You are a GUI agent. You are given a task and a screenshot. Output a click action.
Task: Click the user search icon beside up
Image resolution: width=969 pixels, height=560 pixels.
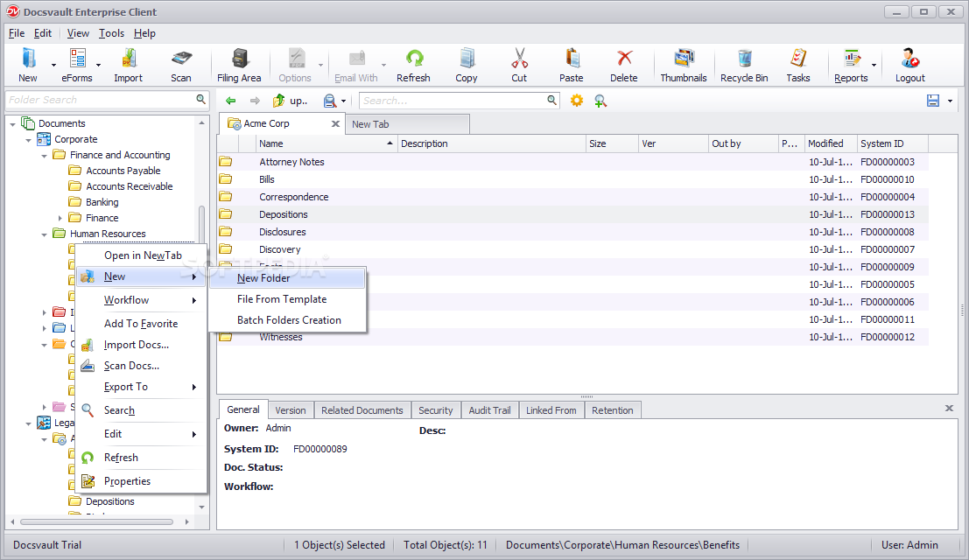point(330,101)
